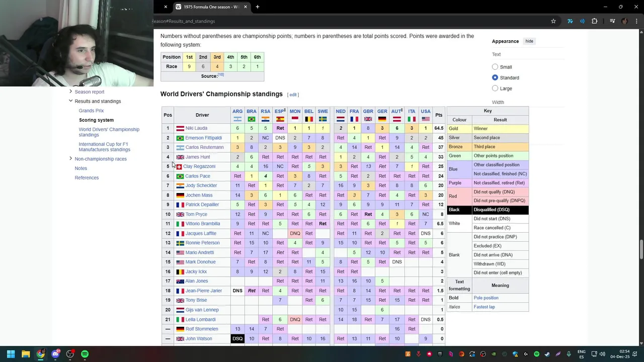Screen dimensions: 644x362
Task: Open the Niki Lauda driver link
Action: [196, 128]
